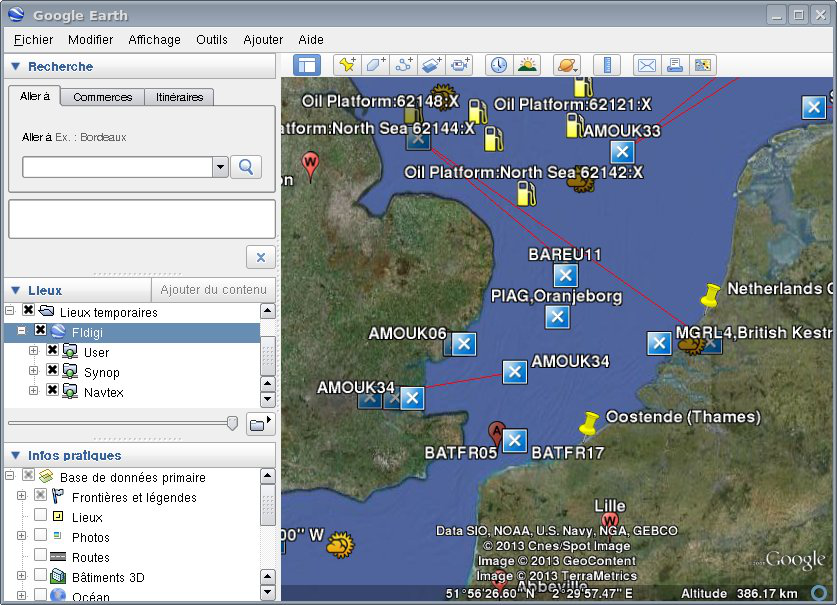837x605 pixels.
Task: Click the search magnifier button
Action: (246, 167)
